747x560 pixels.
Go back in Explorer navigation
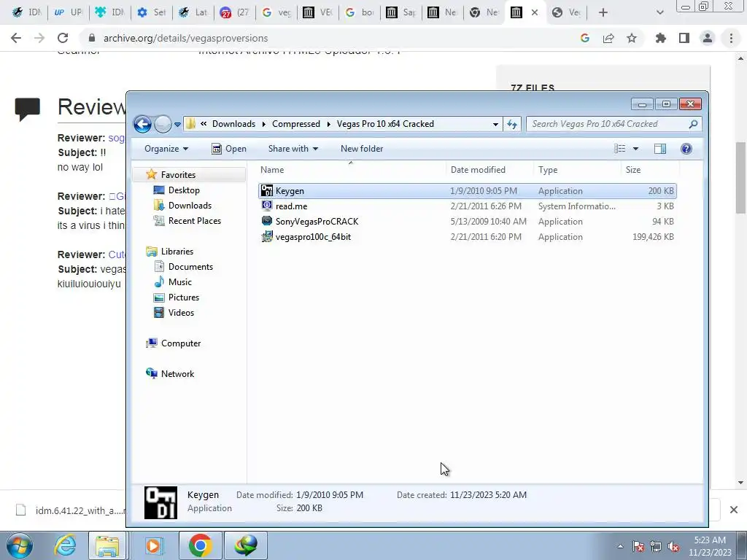142,124
